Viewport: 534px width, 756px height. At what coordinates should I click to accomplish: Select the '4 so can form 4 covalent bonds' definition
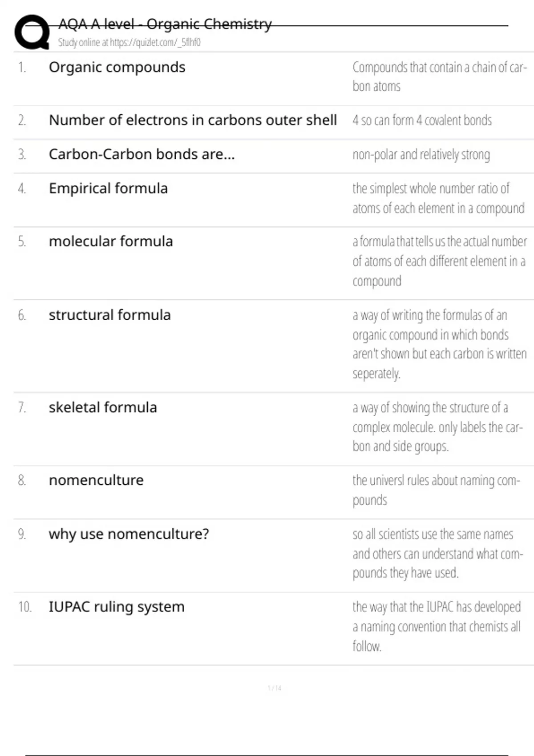(422, 121)
